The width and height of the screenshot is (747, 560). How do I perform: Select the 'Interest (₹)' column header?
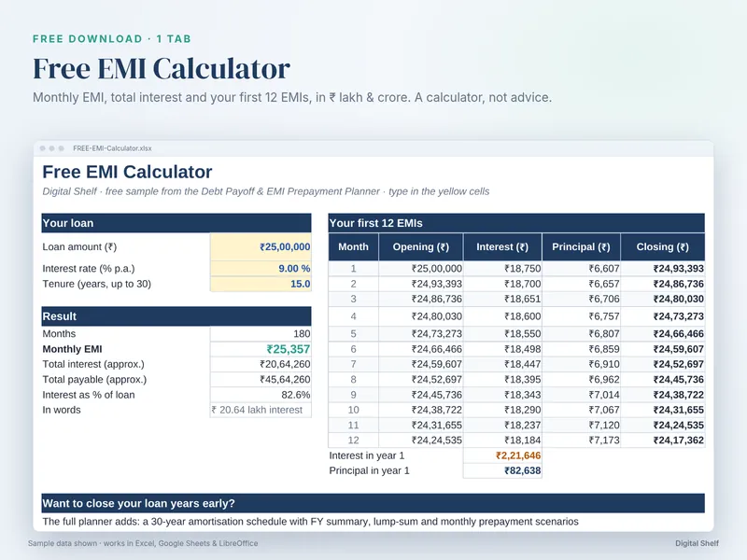(x=502, y=246)
